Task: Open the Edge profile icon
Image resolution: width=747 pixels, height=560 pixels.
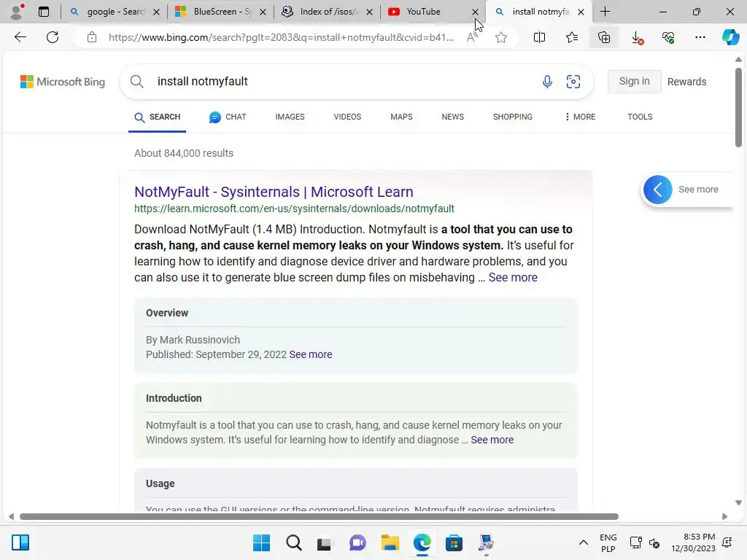Action: click(x=17, y=12)
